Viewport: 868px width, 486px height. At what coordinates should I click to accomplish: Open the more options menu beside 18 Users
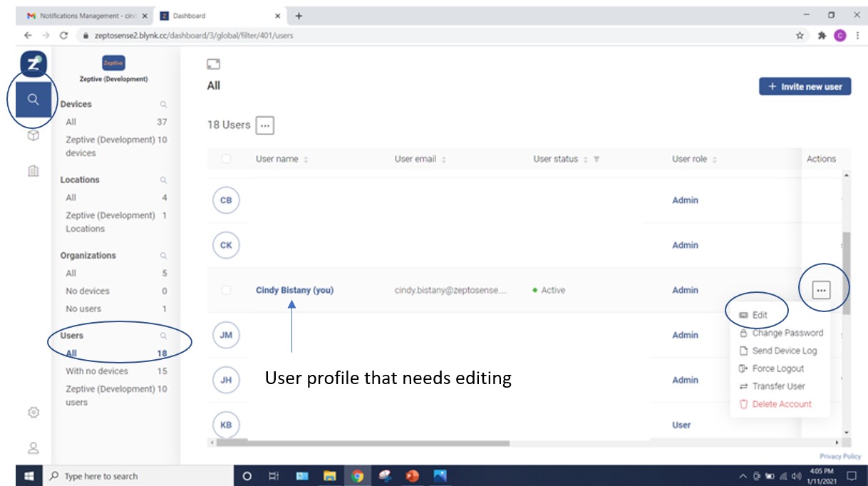pyautogui.click(x=265, y=125)
